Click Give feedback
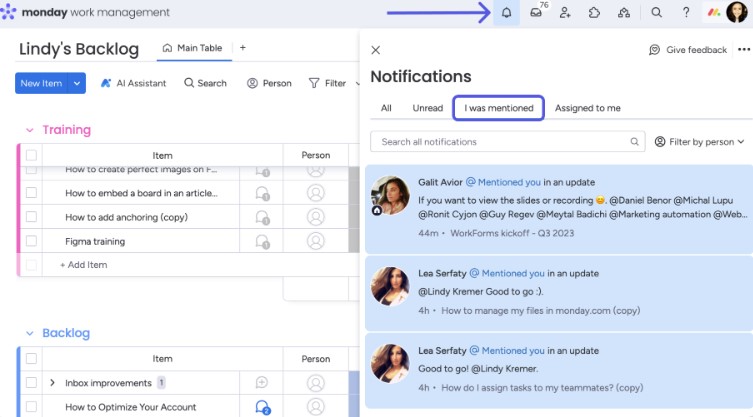 click(x=688, y=50)
